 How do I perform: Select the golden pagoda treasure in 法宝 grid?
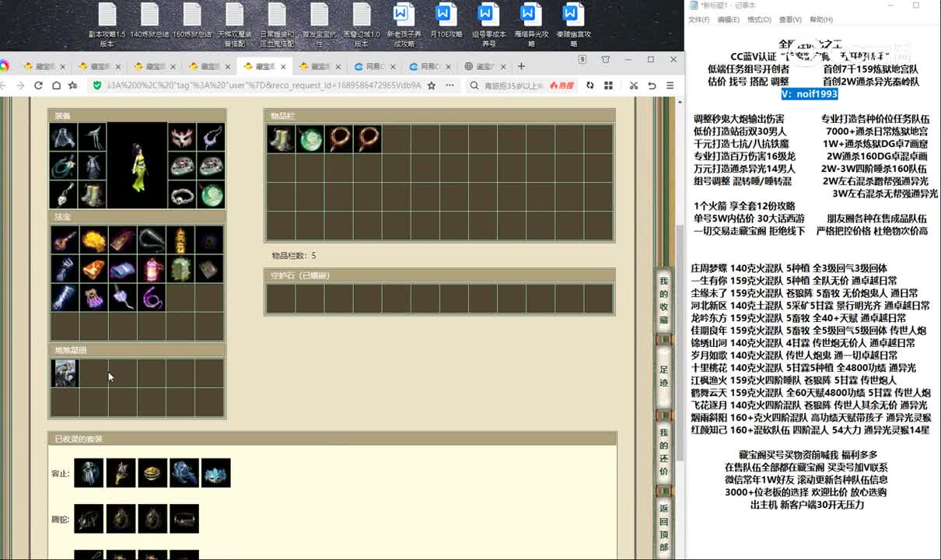click(x=180, y=240)
